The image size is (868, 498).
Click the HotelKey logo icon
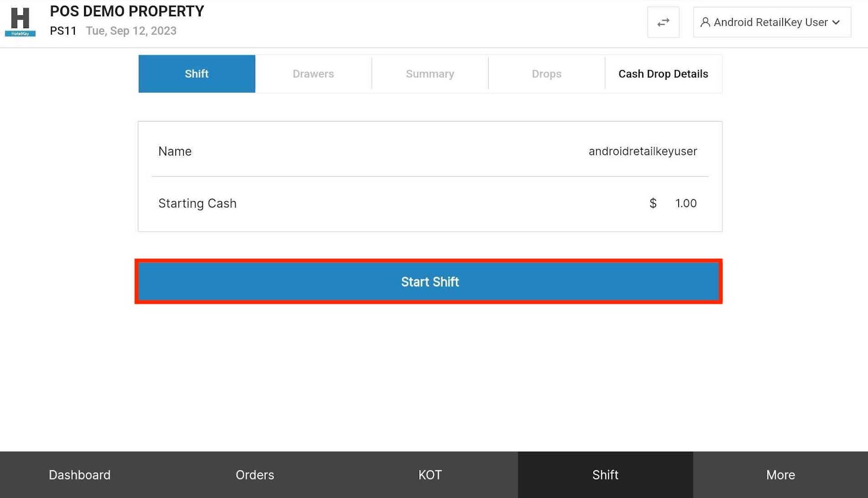tap(20, 22)
